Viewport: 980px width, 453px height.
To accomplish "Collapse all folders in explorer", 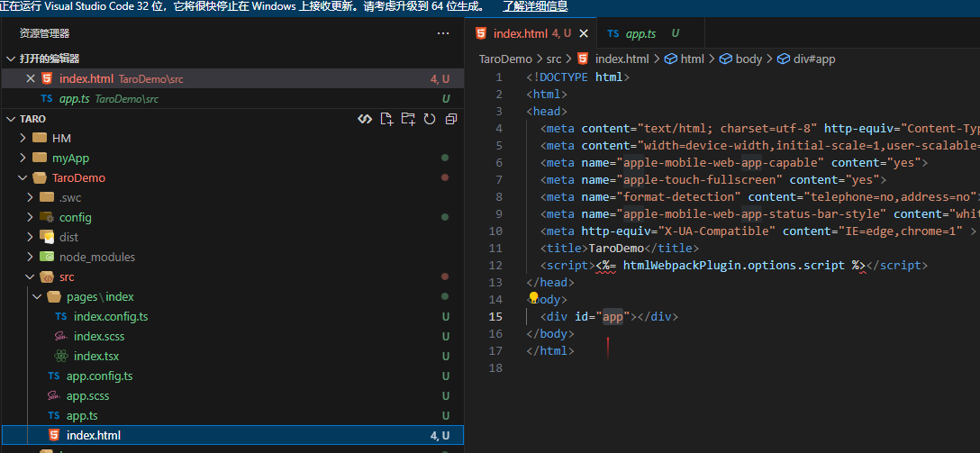I will (x=451, y=119).
